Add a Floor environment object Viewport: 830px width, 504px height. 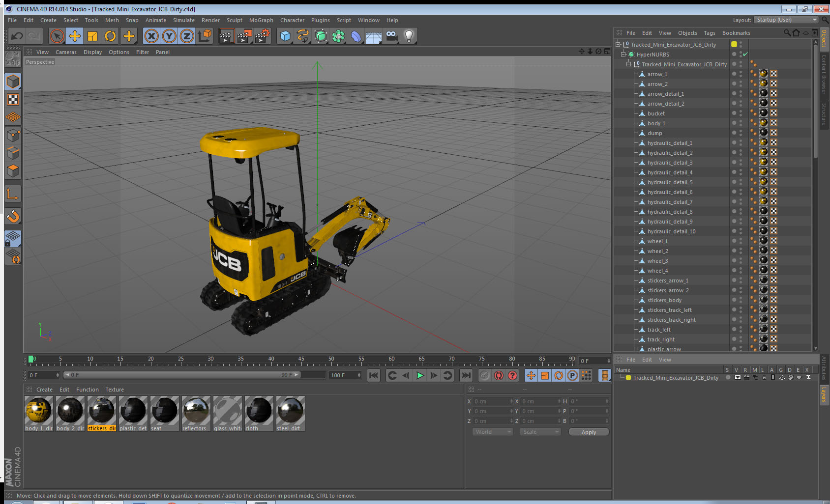[x=374, y=36]
